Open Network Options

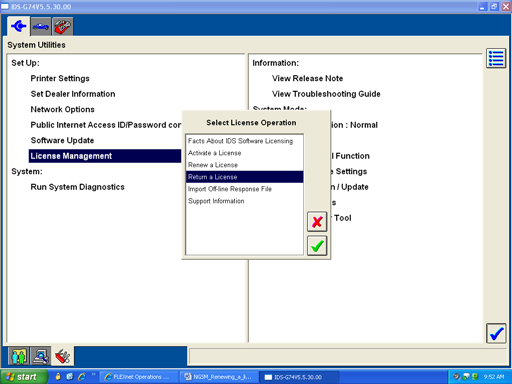[62, 109]
